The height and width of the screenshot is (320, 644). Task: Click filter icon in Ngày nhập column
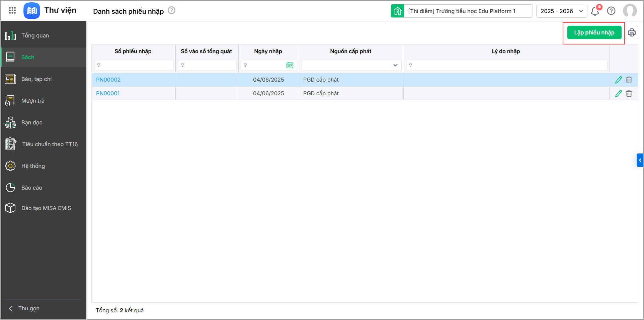[x=245, y=66]
